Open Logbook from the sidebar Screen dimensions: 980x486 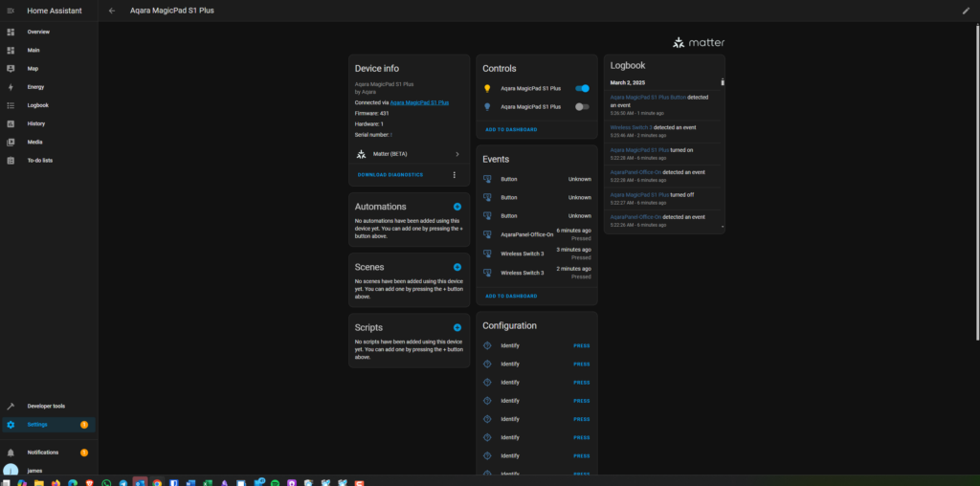click(37, 105)
